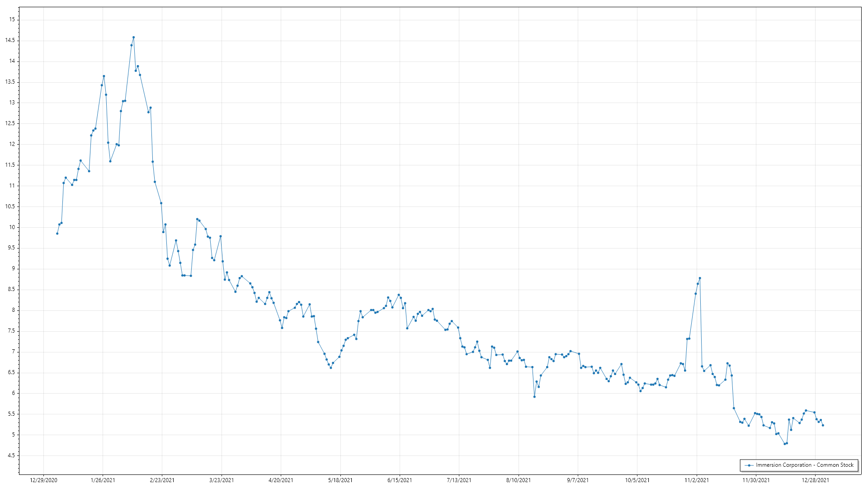Click the 6/15/2021 x-axis date label
The width and height of the screenshot is (868, 488).
[400, 480]
